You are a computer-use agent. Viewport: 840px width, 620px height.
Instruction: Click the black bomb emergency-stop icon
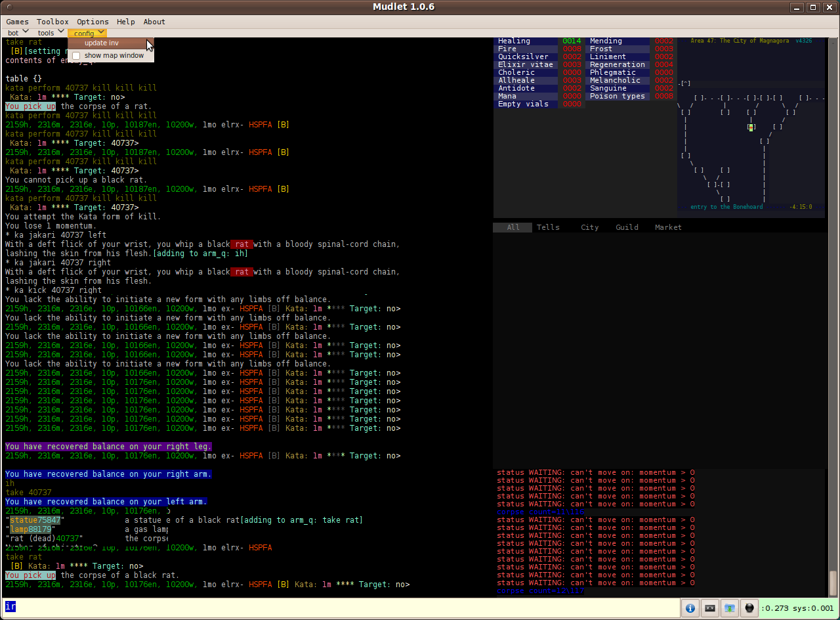pos(749,608)
